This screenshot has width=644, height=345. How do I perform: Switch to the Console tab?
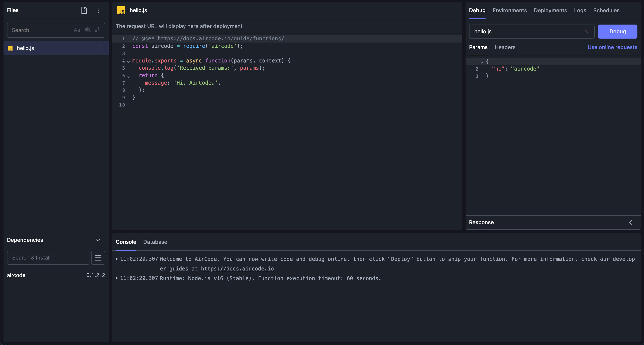click(126, 242)
